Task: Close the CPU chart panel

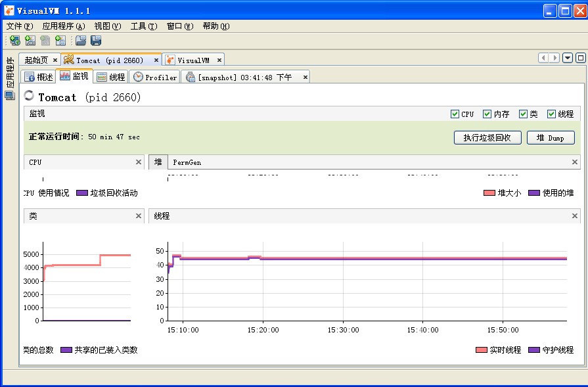Action: (x=139, y=162)
